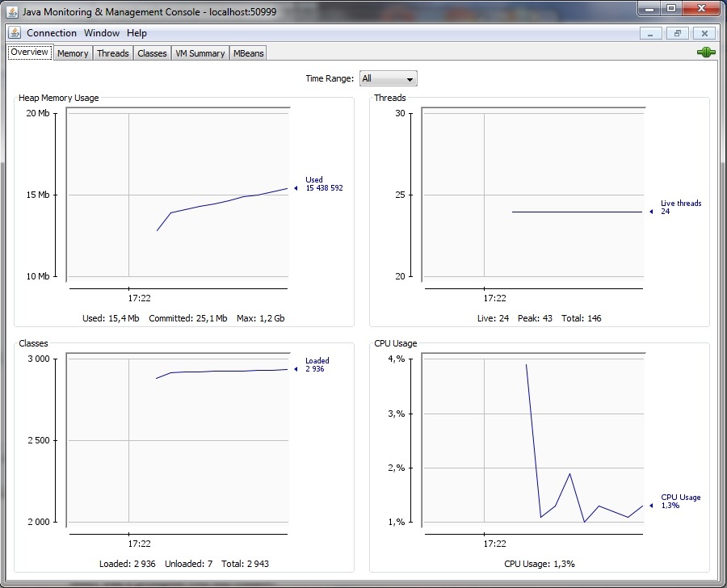This screenshot has height=588, width=727.
Task: Click the green connection status icon
Action: [706, 52]
